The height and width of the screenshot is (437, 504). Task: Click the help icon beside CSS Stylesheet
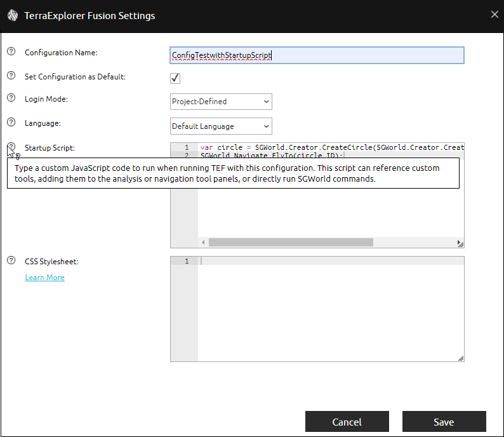[11, 260]
